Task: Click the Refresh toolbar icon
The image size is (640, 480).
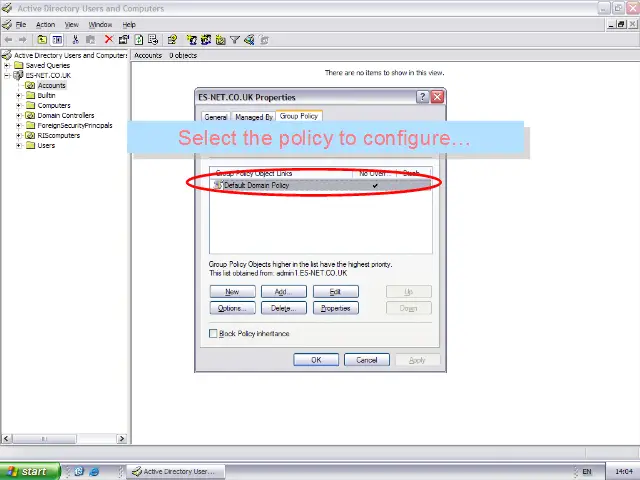Action: coord(139,40)
